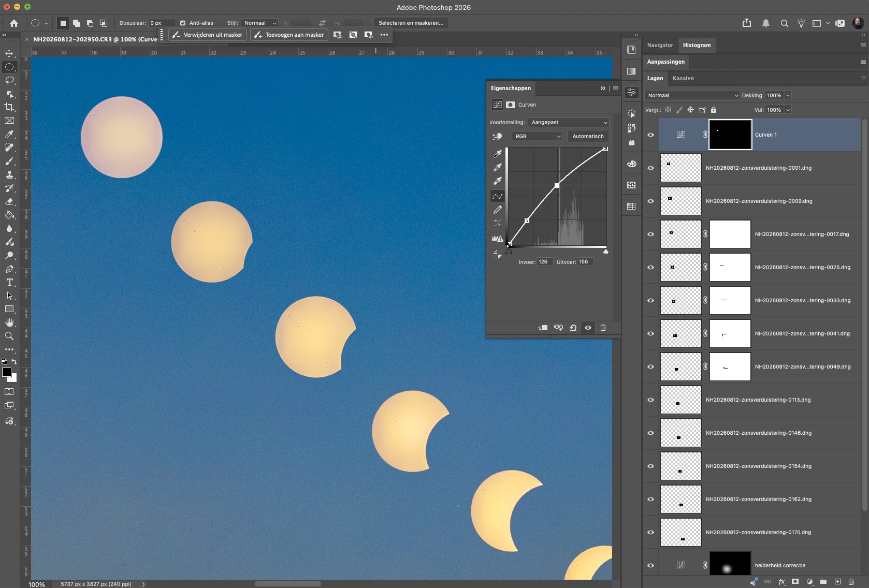Click the foreground color swatch
This screenshot has width=869, height=588.
(7, 372)
